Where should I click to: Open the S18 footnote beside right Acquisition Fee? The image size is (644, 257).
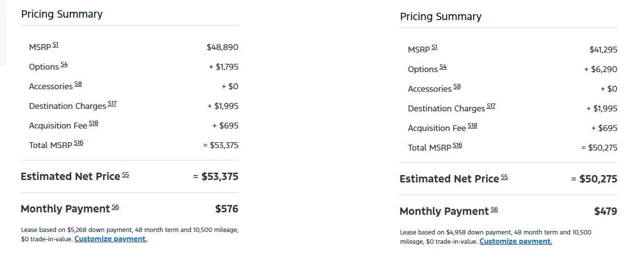473,126
